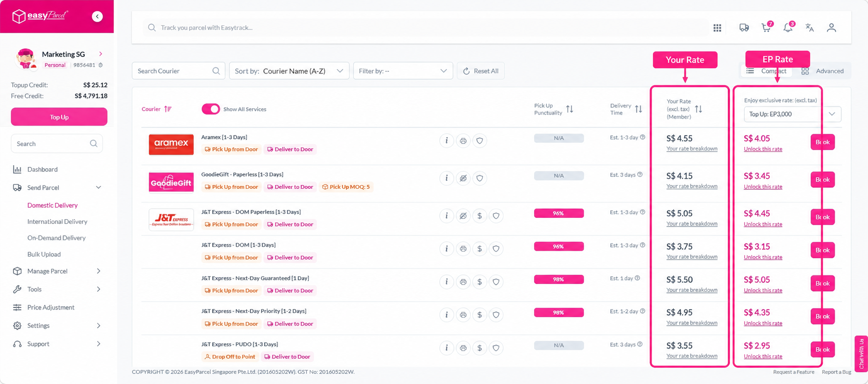Viewport: 868px width, 384px height.
Task: Open the shopping cart icon
Action: click(x=766, y=28)
